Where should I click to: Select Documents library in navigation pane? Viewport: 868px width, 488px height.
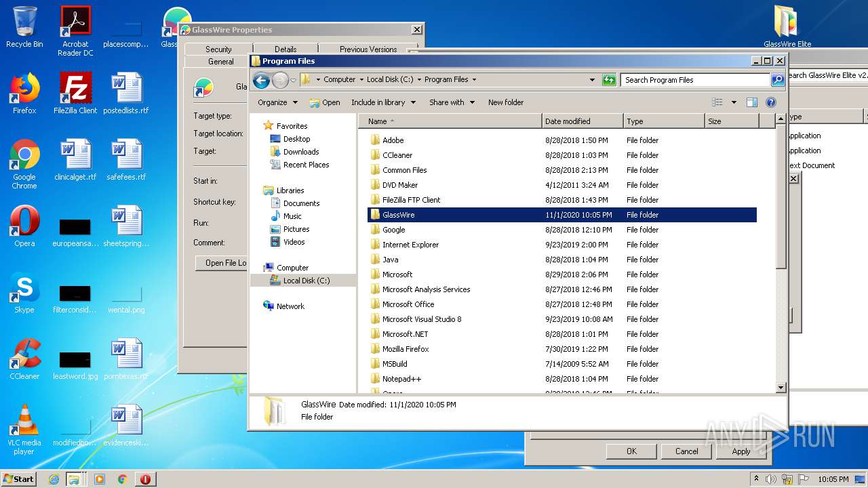(x=301, y=203)
